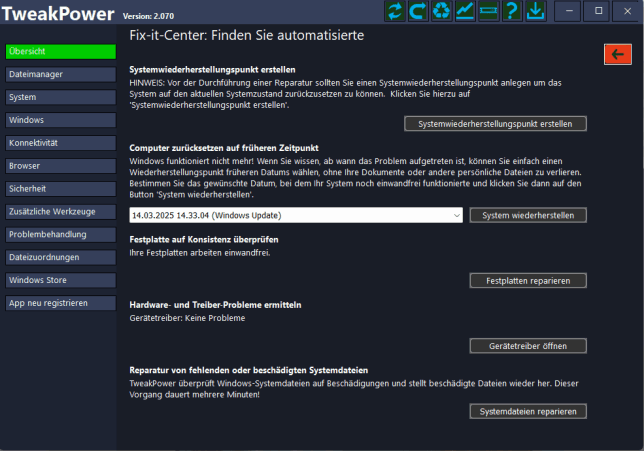Screen dimensions: 644x451
Task: Click the download arrow update icon
Action: click(535, 11)
